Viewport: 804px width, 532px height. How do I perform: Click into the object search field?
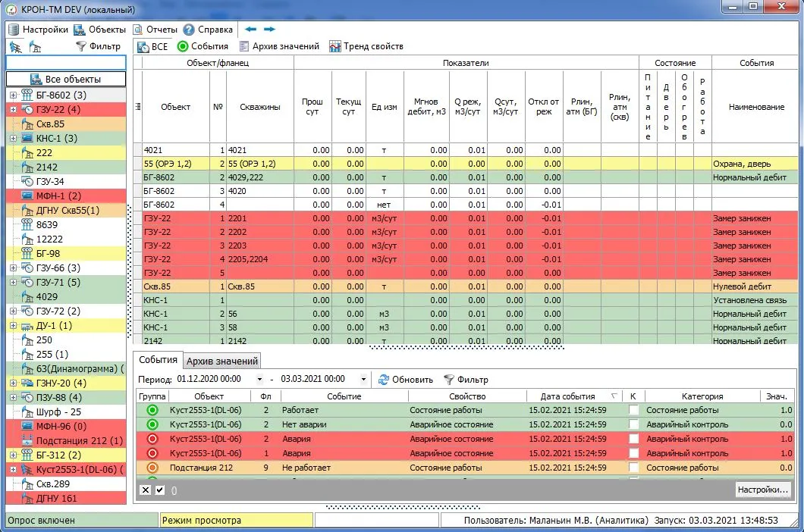pyautogui.click(x=66, y=63)
